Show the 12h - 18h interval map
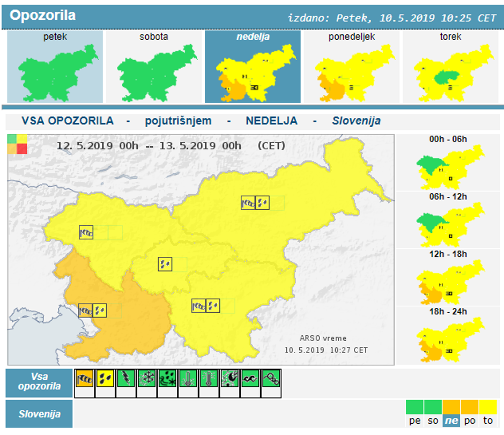Image resolution: width=504 pixels, height=435 pixels. (x=448, y=277)
